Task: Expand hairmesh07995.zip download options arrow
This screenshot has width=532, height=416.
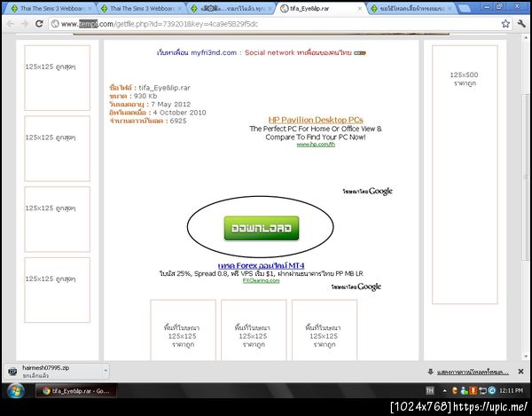Action: (x=106, y=371)
